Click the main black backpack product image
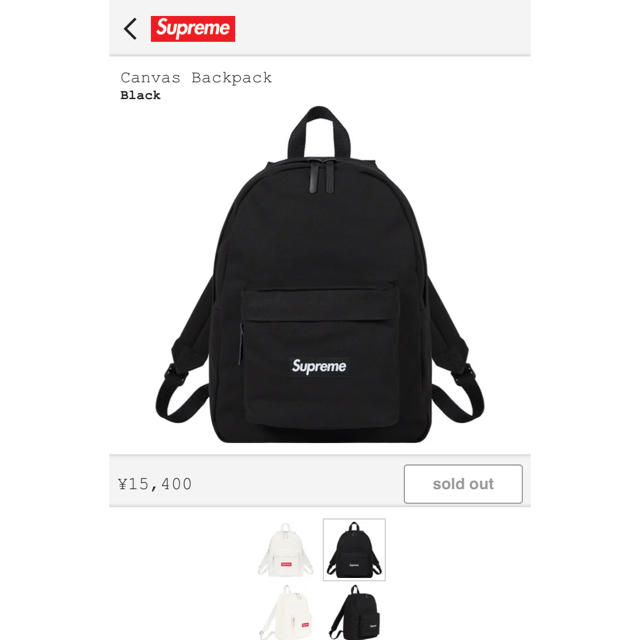Image resolution: width=640 pixels, height=640 pixels. [320, 274]
